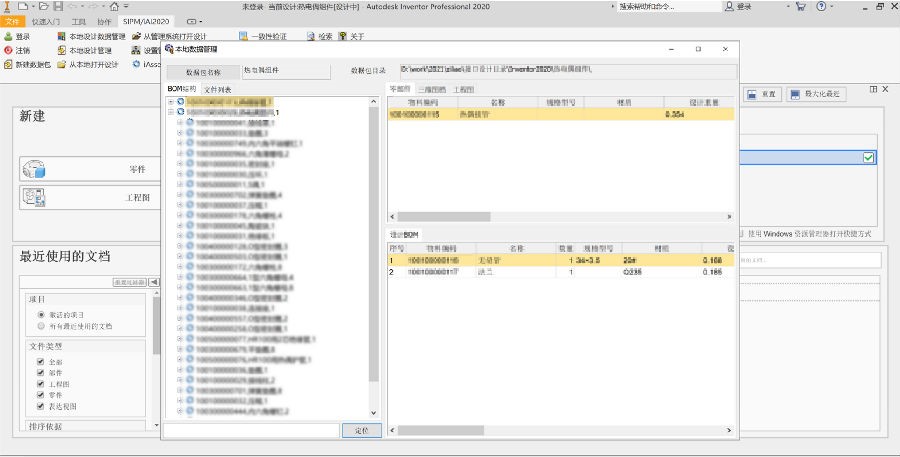Click the 检索 search icon
Viewport: 900px width, 457px height.
click(x=311, y=36)
